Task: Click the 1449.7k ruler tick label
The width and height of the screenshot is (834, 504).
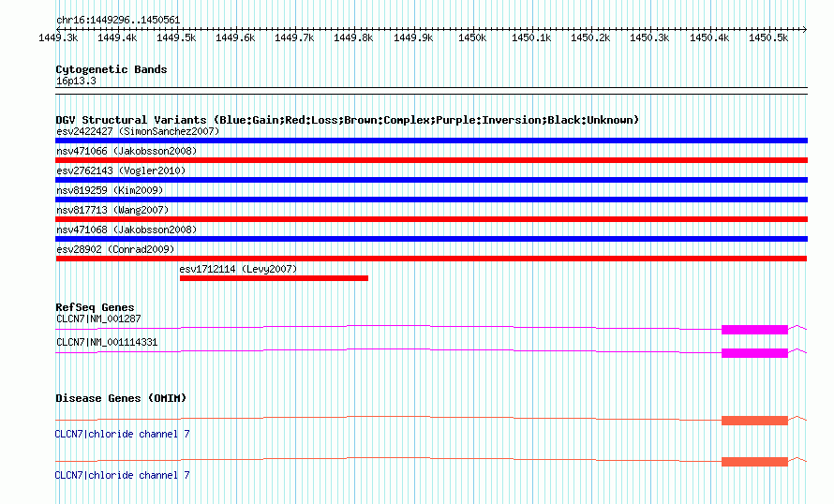Action: [294, 37]
